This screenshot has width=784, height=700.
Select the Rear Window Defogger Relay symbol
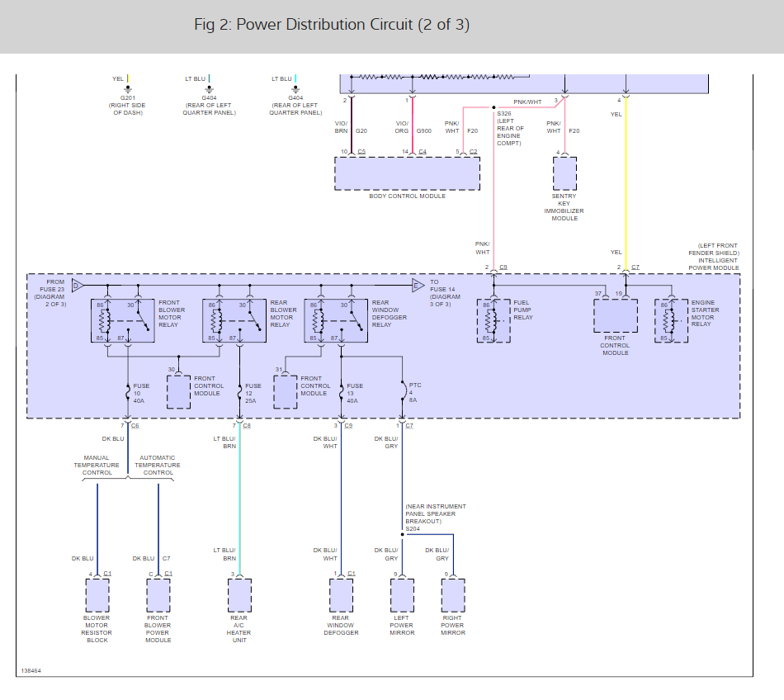click(x=336, y=320)
